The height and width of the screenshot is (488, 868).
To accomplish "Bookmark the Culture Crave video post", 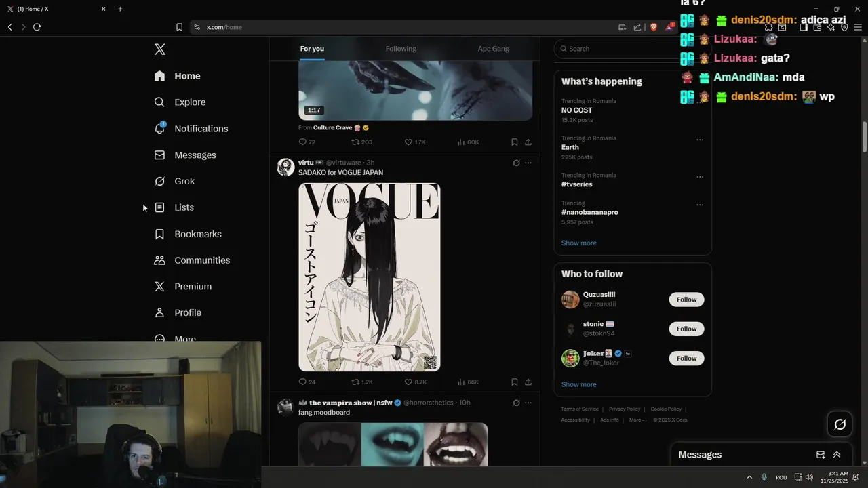I will [x=514, y=142].
